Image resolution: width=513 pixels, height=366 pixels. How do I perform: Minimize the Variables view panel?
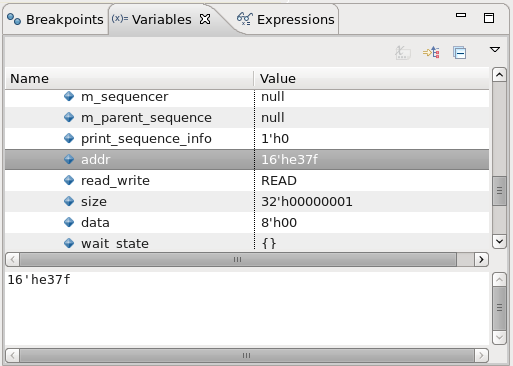coord(461,15)
